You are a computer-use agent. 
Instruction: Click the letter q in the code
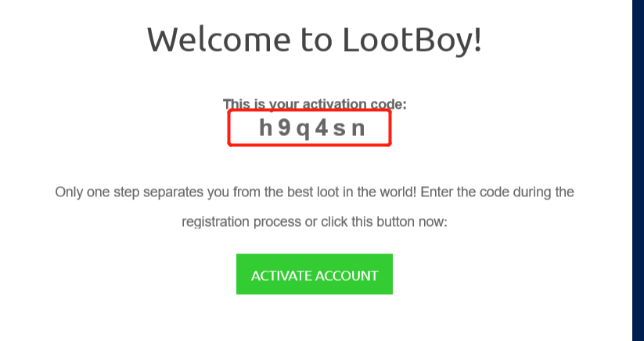tap(303, 130)
